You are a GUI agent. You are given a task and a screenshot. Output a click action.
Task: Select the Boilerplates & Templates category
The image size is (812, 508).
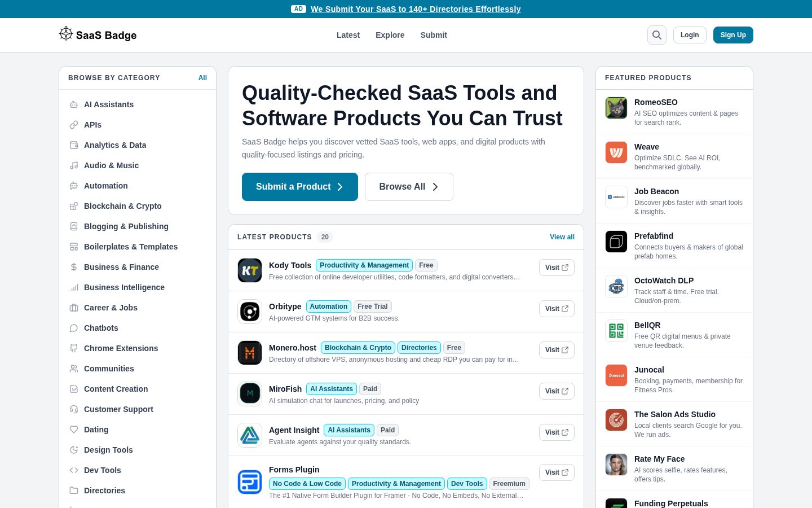point(138,247)
